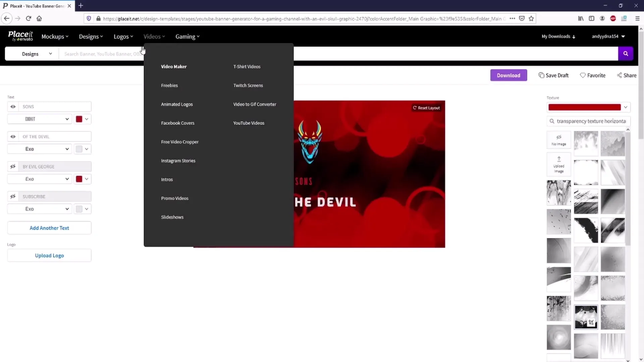Click the Reset Layout icon
The height and width of the screenshot is (362, 644).
[415, 107]
